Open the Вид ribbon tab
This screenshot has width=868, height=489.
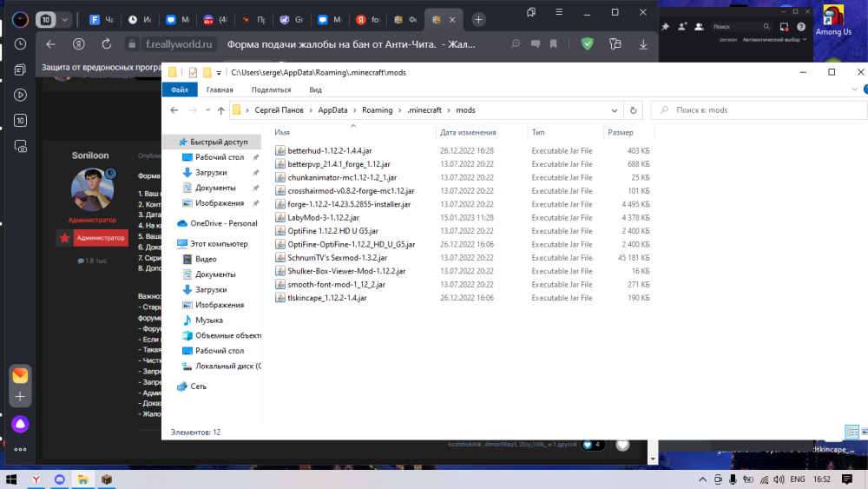(x=316, y=89)
